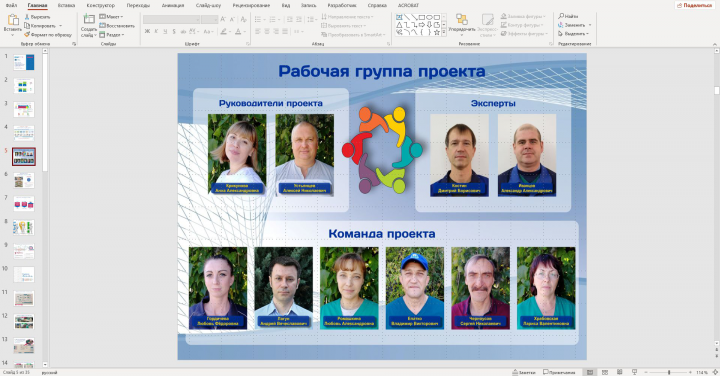
Task: Open Заметки (Notes) in status bar
Action: (523, 372)
